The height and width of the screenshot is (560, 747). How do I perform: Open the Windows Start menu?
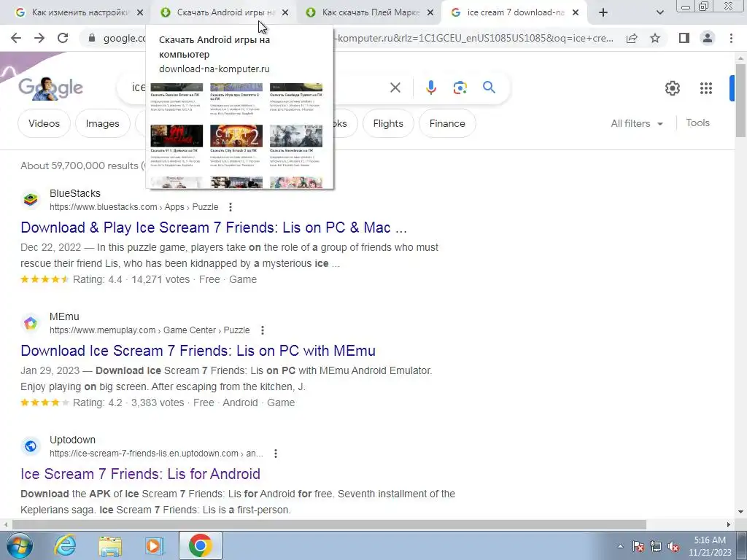click(x=19, y=545)
